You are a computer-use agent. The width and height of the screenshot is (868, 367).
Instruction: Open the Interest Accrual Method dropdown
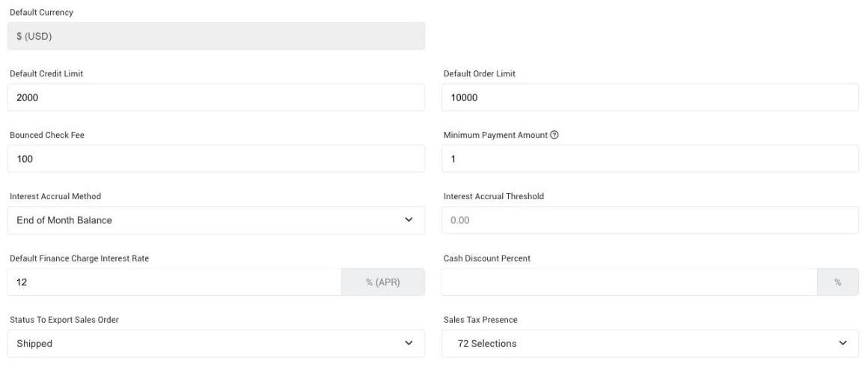tap(216, 220)
